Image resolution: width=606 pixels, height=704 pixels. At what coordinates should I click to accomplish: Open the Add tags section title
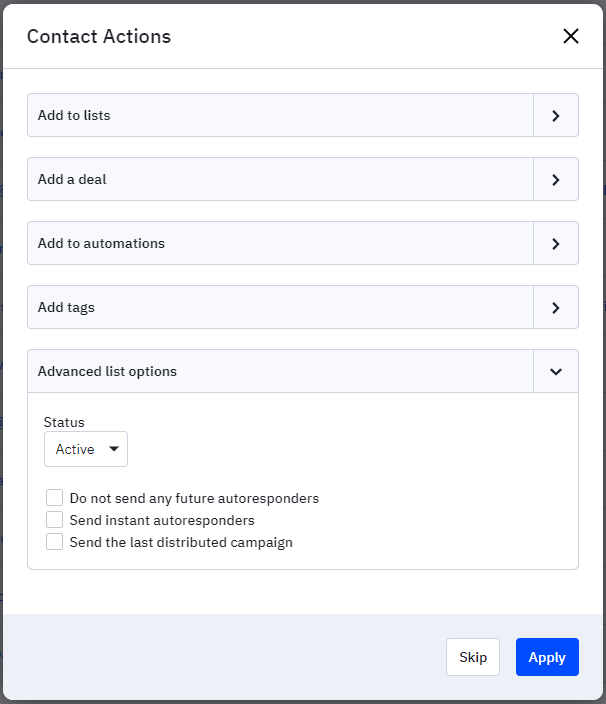pos(66,308)
